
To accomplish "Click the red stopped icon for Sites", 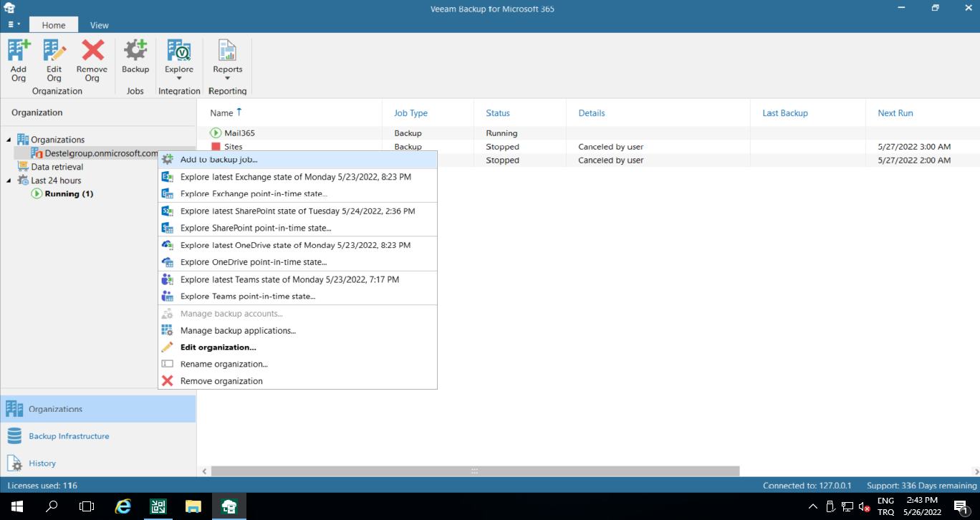I will click(x=216, y=147).
